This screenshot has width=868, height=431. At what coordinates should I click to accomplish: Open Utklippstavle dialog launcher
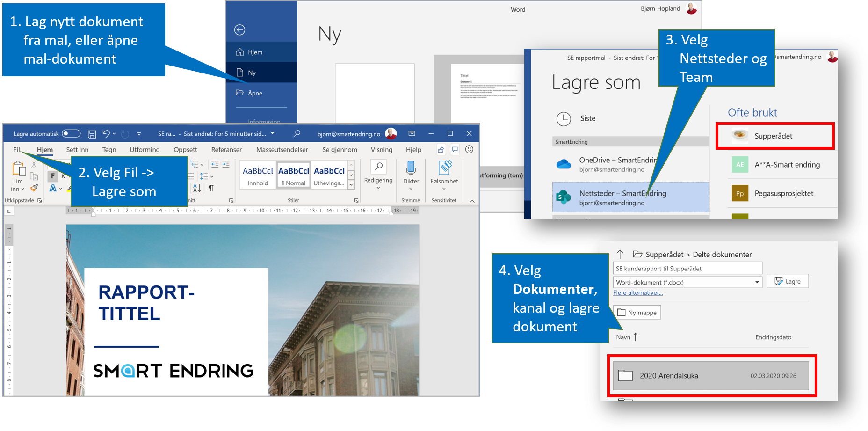[x=40, y=200]
